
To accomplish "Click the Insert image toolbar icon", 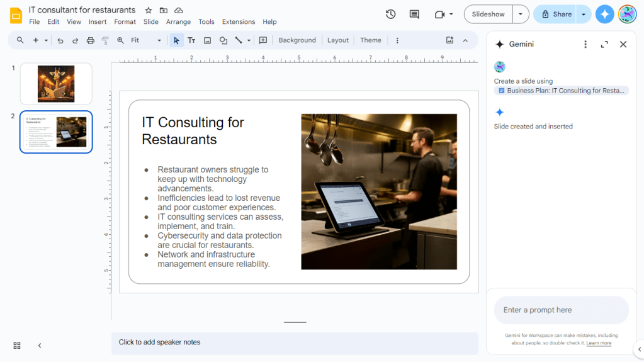I will (207, 40).
